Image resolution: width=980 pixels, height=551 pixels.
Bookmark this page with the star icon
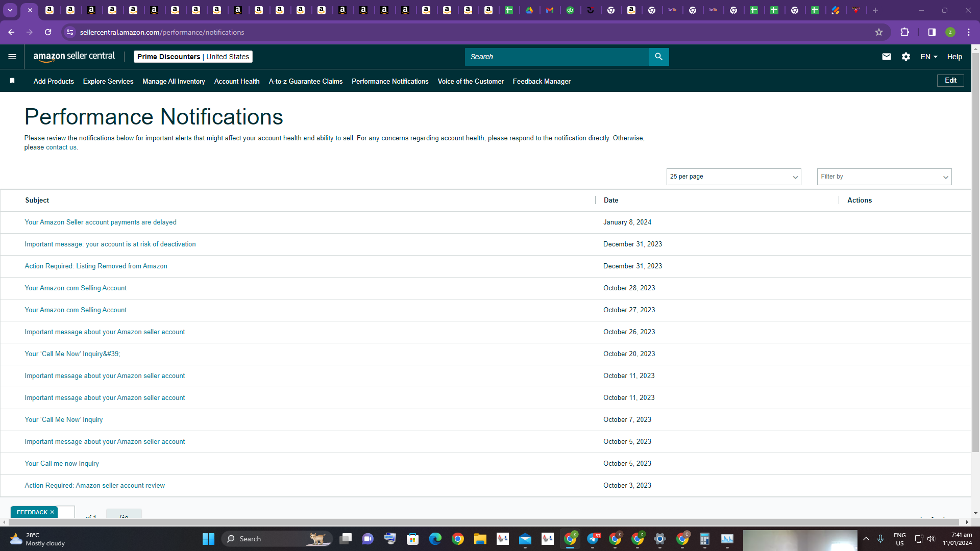879,32
